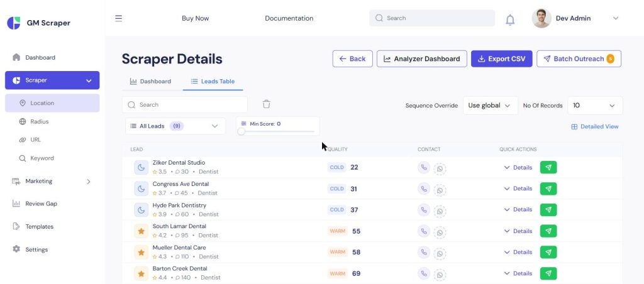
Task: Send outreach to Zilker Dental Studio
Action: point(548,167)
